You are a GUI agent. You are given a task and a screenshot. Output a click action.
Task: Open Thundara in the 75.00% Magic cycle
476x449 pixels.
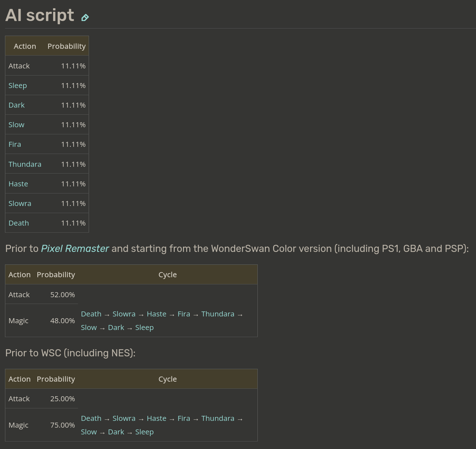(218, 418)
